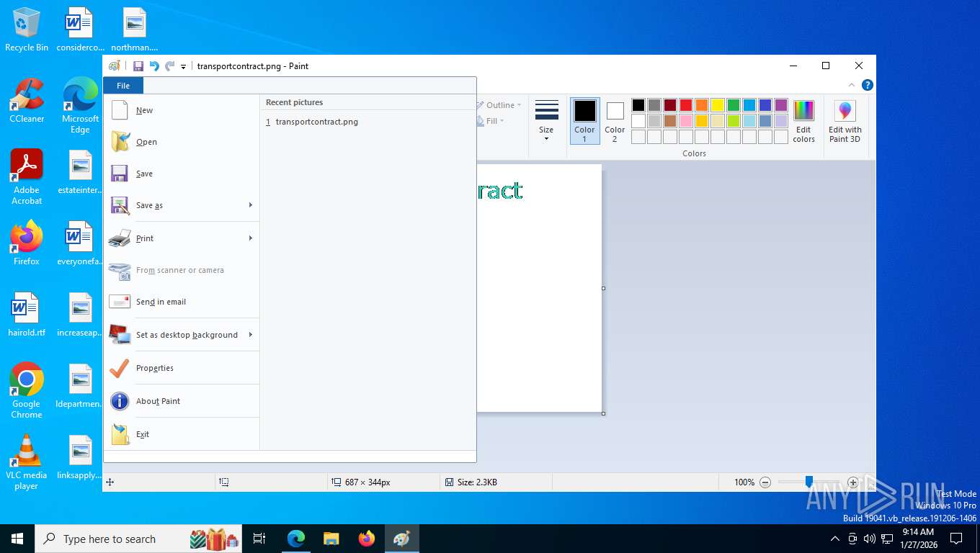Click the volume icon in system tray
Image resolution: width=980 pixels, height=553 pixels.
coord(870,539)
